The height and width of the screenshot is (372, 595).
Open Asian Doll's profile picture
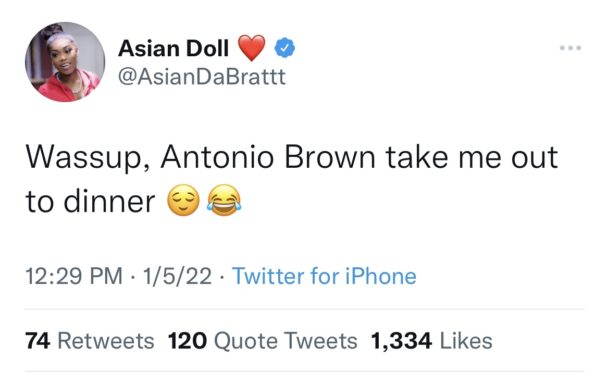[65, 62]
